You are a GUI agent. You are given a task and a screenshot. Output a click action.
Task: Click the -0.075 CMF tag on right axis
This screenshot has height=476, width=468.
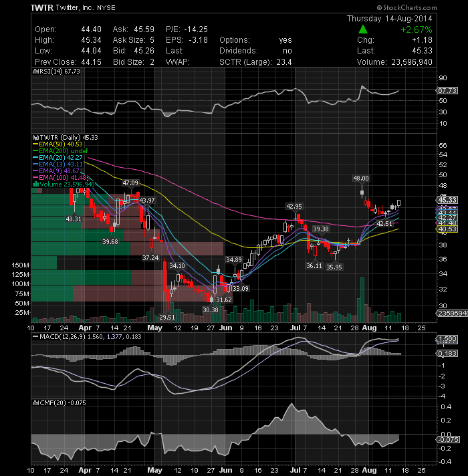(448, 440)
